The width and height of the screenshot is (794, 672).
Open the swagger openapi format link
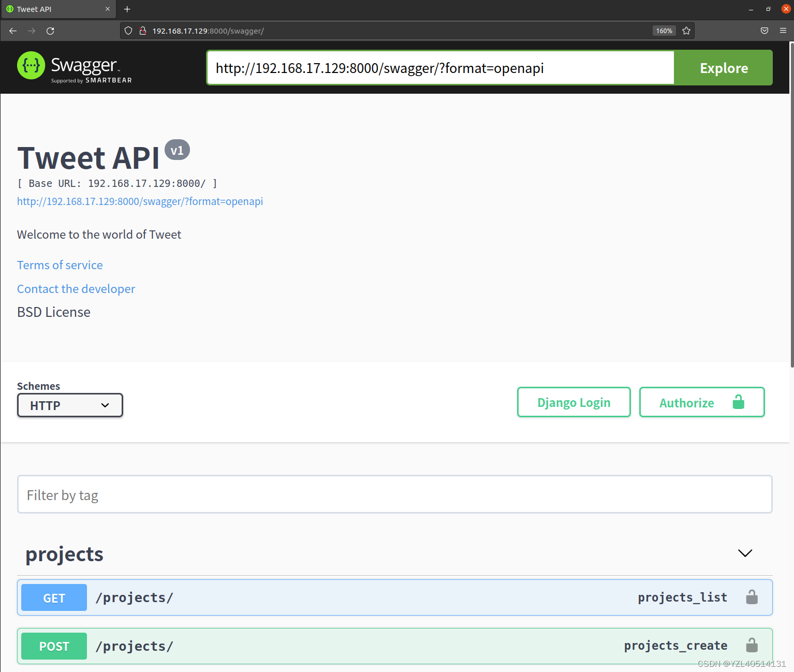140,201
